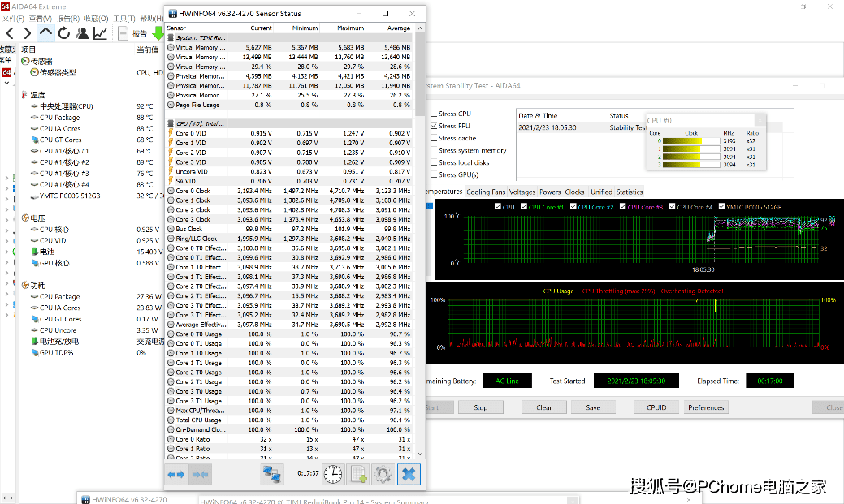Select the Total CPU Usage row in HWiNFO
The height and width of the screenshot is (504, 844).
point(289,420)
